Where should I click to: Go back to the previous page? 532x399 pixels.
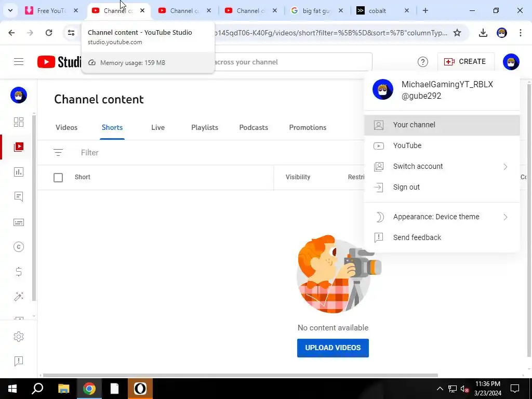coord(11,33)
